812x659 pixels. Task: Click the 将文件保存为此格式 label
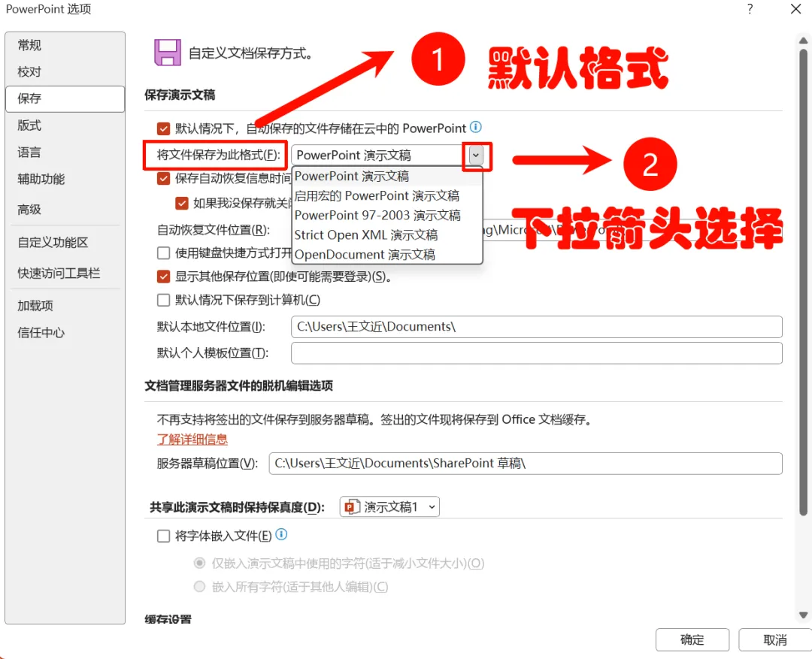tap(219, 155)
